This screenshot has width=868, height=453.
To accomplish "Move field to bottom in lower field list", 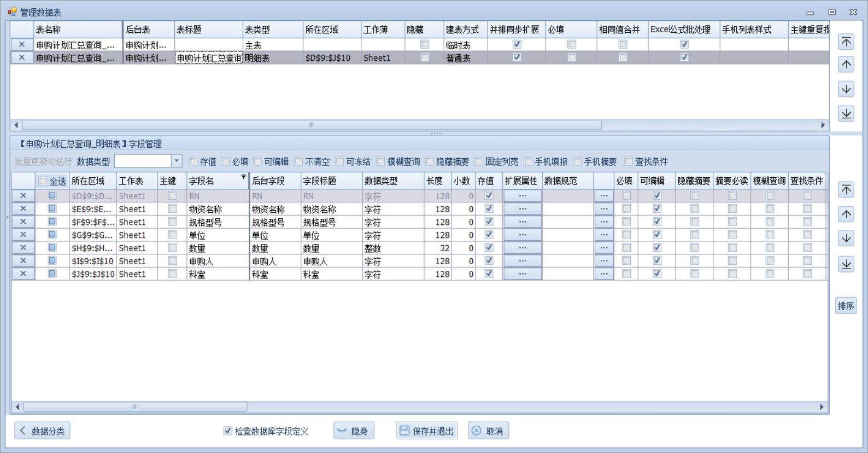I will [x=846, y=264].
